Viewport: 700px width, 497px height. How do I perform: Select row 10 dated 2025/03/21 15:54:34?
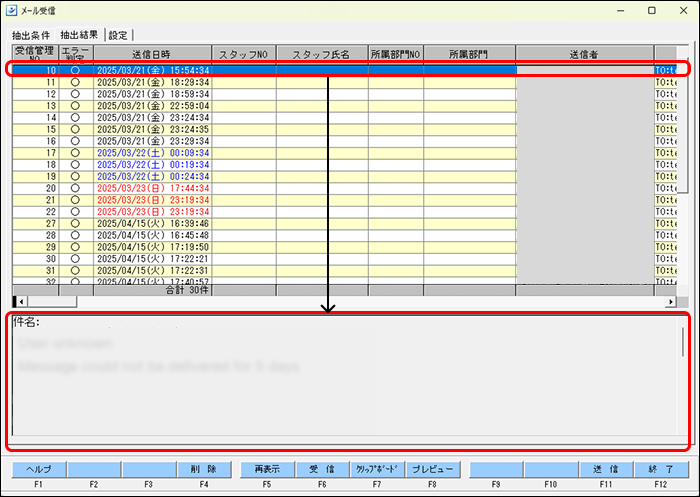point(345,70)
